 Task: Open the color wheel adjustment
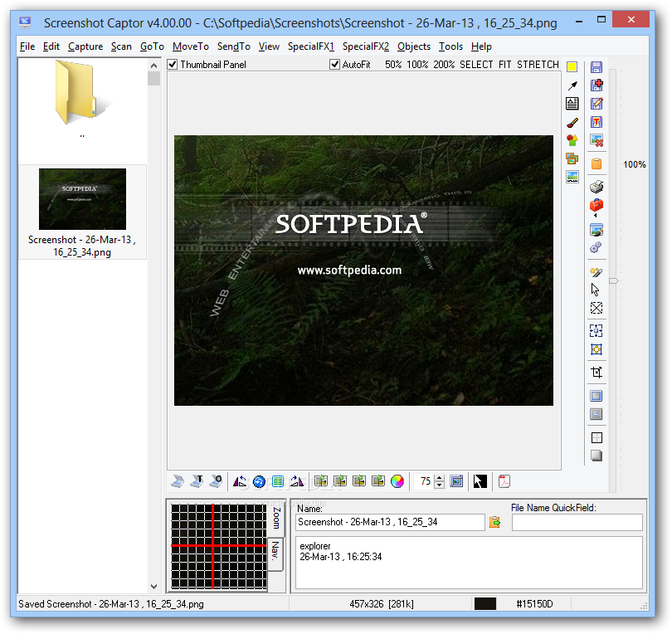(x=397, y=481)
